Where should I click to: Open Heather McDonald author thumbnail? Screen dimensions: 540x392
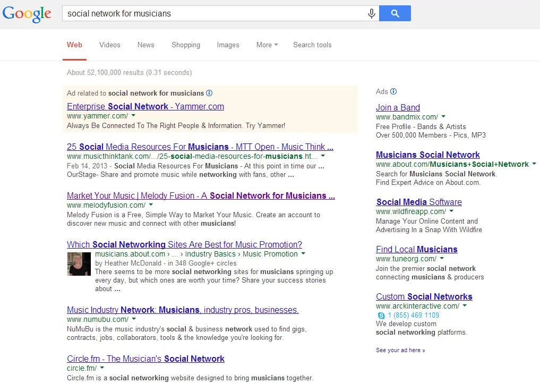(79, 264)
